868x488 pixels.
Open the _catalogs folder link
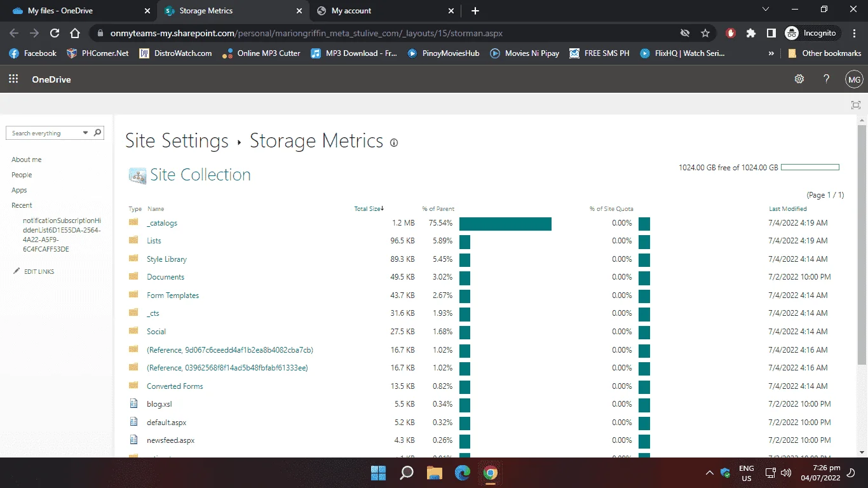coord(162,223)
